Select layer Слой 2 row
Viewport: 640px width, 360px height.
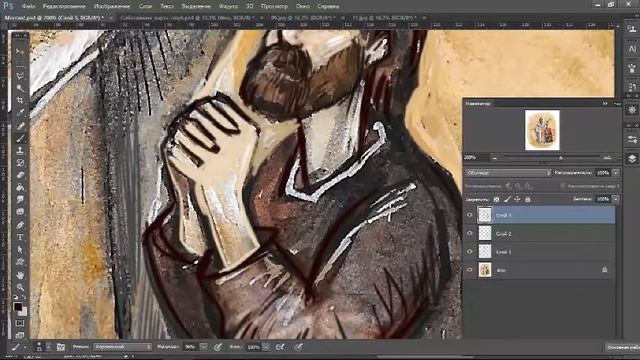[x=539, y=233]
